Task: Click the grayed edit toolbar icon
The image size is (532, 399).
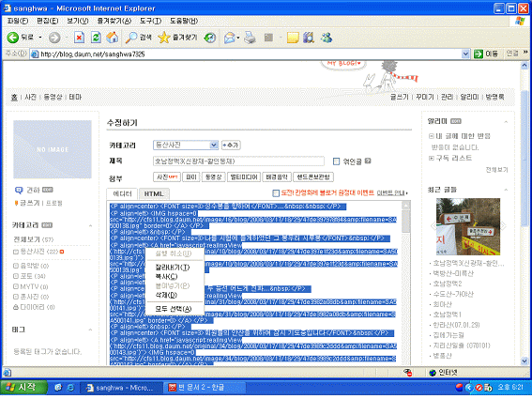Action: click(268, 38)
